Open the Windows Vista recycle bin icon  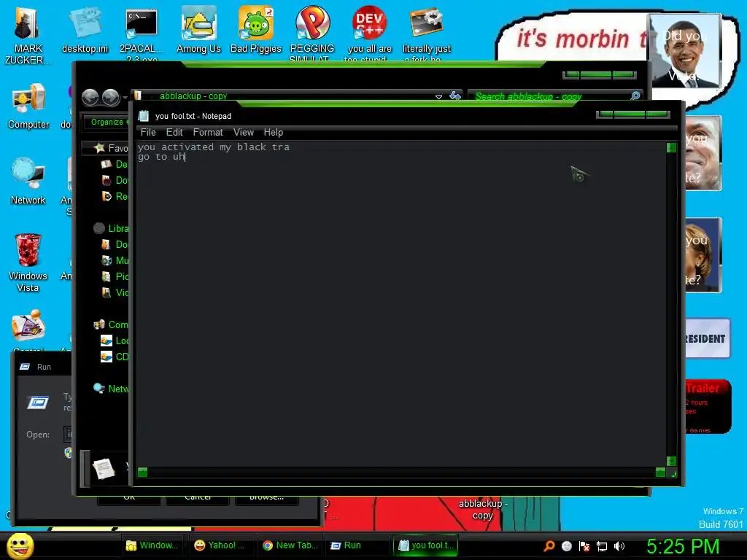[x=28, y=262]
